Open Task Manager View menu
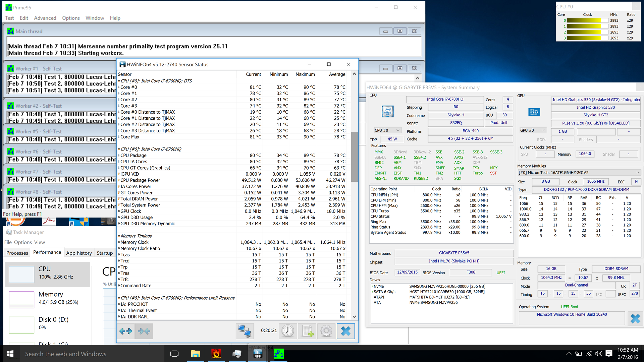This screenshot has height=362, width=644. (39, 242)
